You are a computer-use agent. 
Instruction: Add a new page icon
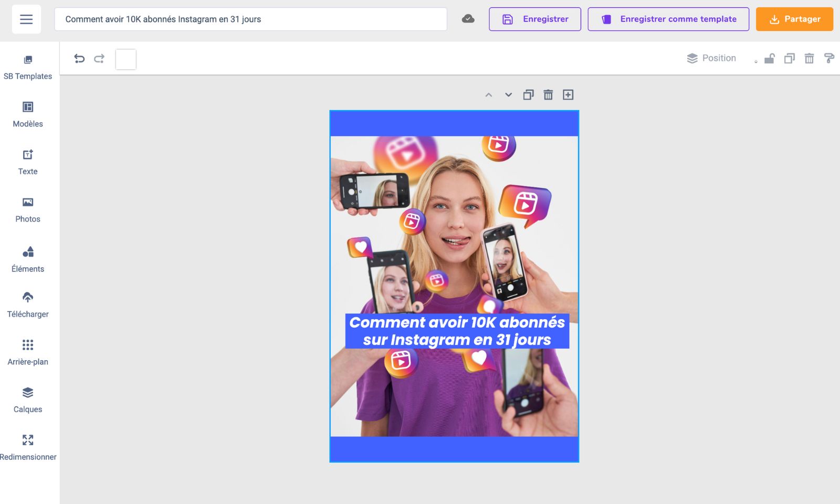[x=568, y=95]
